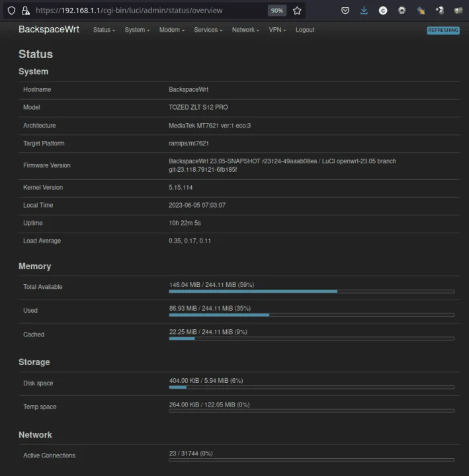This screenshot has width=469, height=476.
Task: Click the Disk space usage bar
Action: pyautogui.click(x=312, y=387)
